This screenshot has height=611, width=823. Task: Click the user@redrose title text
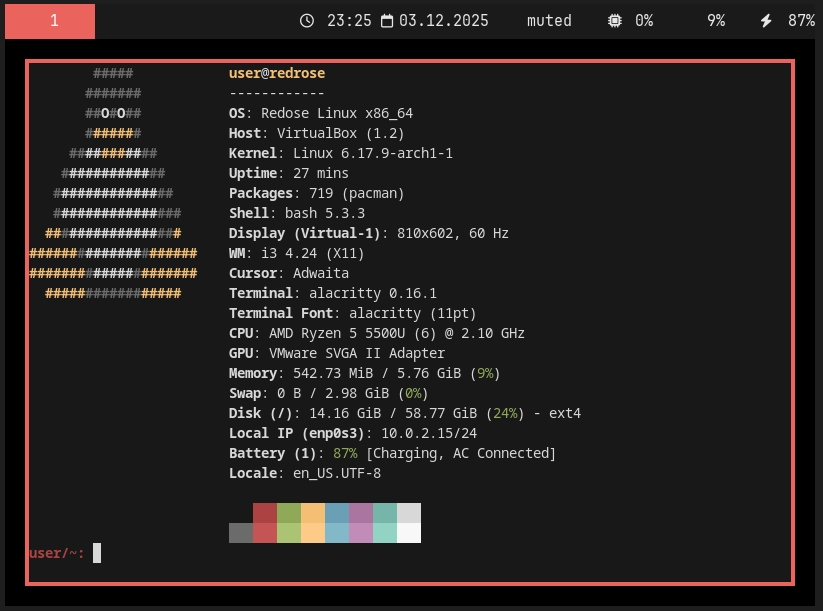(277, 73)
